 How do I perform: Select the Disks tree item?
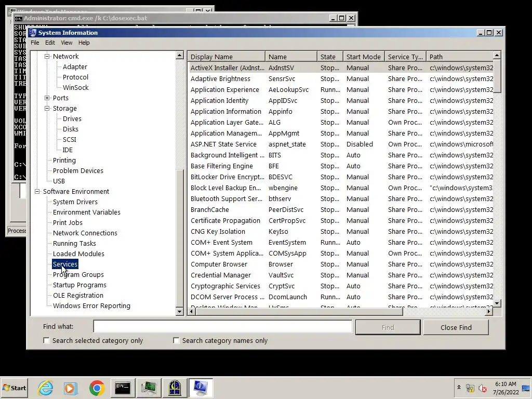pyautogui.click(x=71, y=129)
